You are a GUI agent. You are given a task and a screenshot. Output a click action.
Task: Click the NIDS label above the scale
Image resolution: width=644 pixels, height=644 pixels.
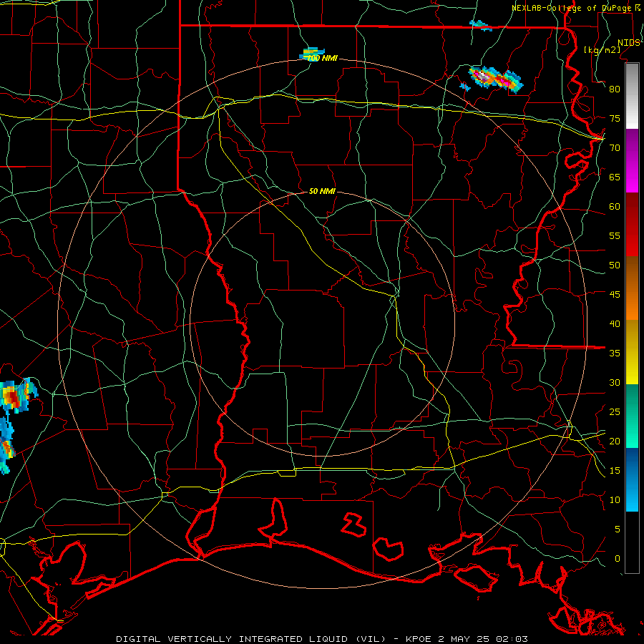(x=628, y=43)
